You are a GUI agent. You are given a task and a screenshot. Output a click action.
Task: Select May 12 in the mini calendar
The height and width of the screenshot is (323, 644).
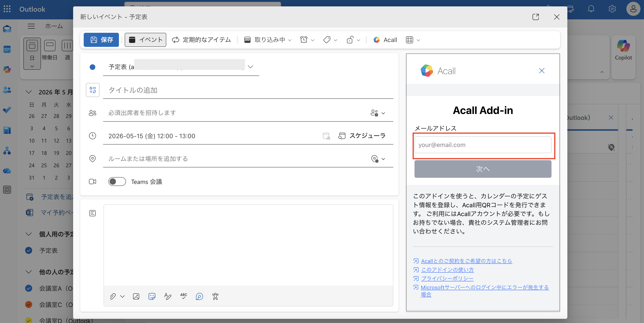pyautogui.click(x=56, y=141)
